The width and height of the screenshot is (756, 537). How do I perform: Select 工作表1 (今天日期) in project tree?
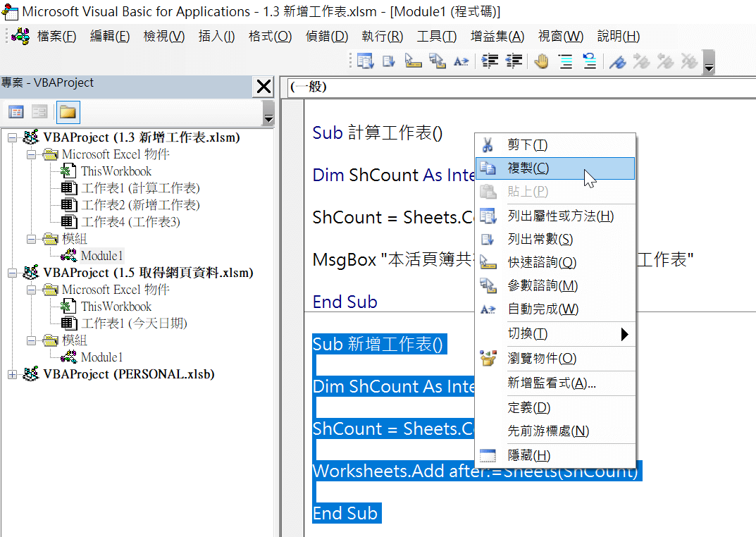[134, 323]
